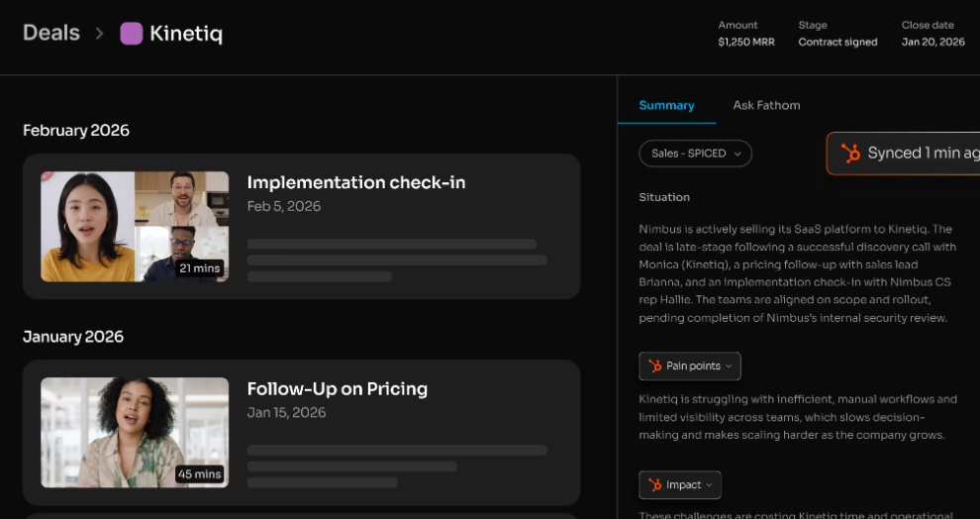Click the Synced 1 min ago badge text
980x519 pixels.
point(924,154)
